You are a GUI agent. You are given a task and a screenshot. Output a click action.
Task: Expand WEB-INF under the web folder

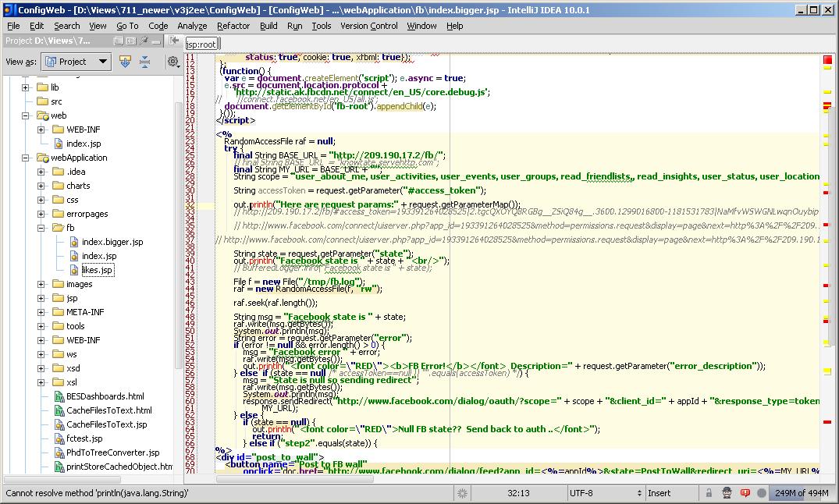[41, 130]
